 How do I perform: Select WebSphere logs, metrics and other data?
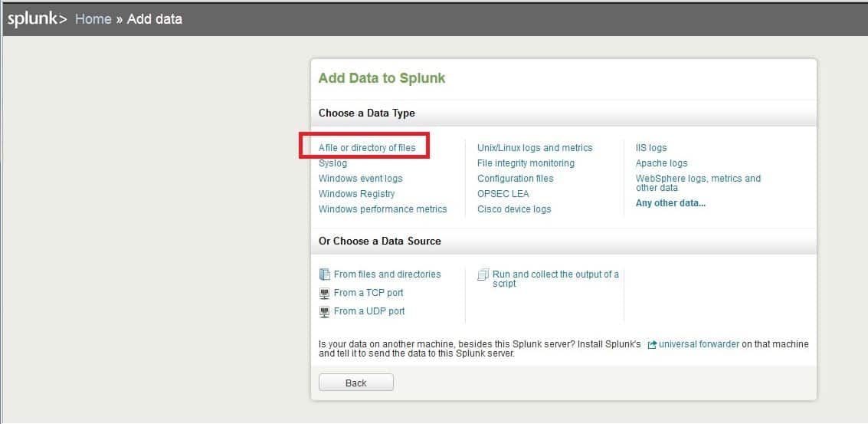pyautogui.click(x=698, y=183)
